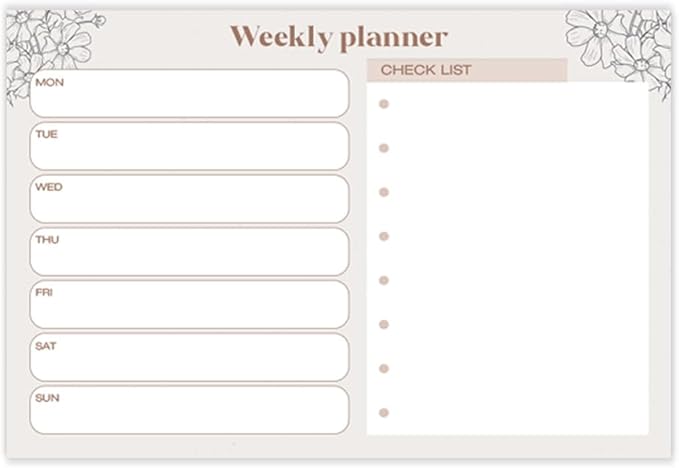
Task: Tick the first check list bullet
Action: pyautogui.click(x=384, y=104)
